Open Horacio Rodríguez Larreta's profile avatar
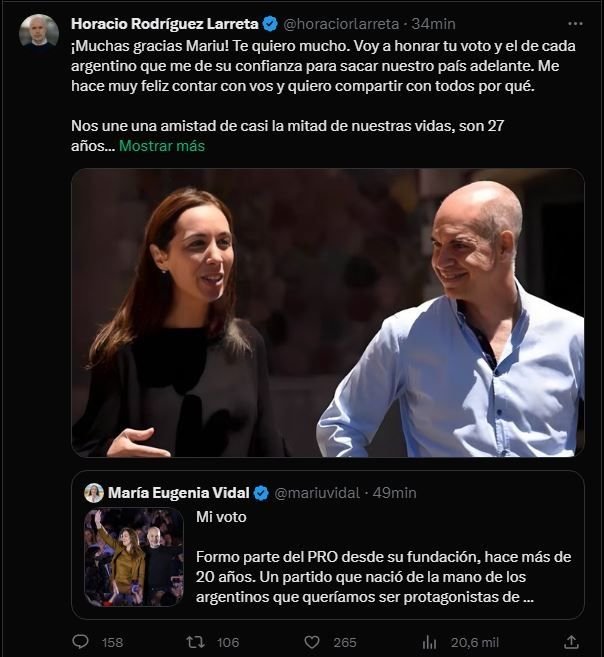The height and width of the screenshot is (657, 604). coord(39,31)
